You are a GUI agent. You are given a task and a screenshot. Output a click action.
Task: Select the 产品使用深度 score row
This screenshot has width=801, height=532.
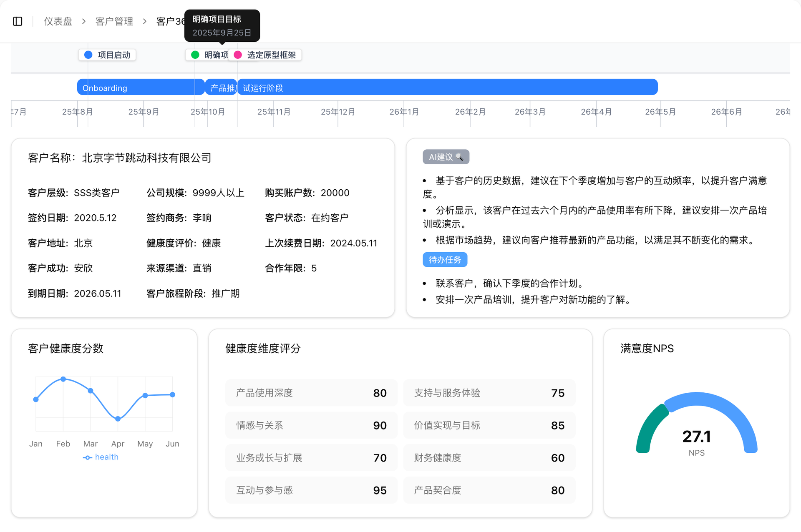pos(311,393)
